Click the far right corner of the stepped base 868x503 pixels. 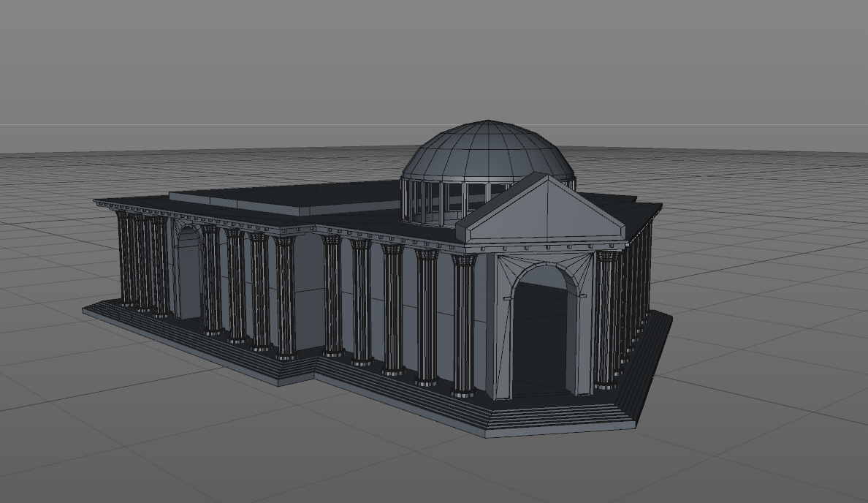(x=668, y=316)
